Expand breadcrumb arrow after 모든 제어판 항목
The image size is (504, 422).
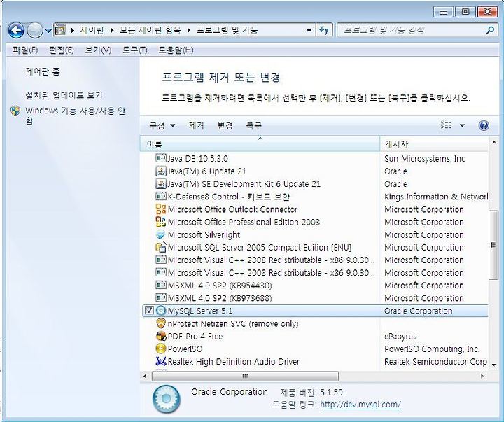pyautogui.click(x=189, y=31)
